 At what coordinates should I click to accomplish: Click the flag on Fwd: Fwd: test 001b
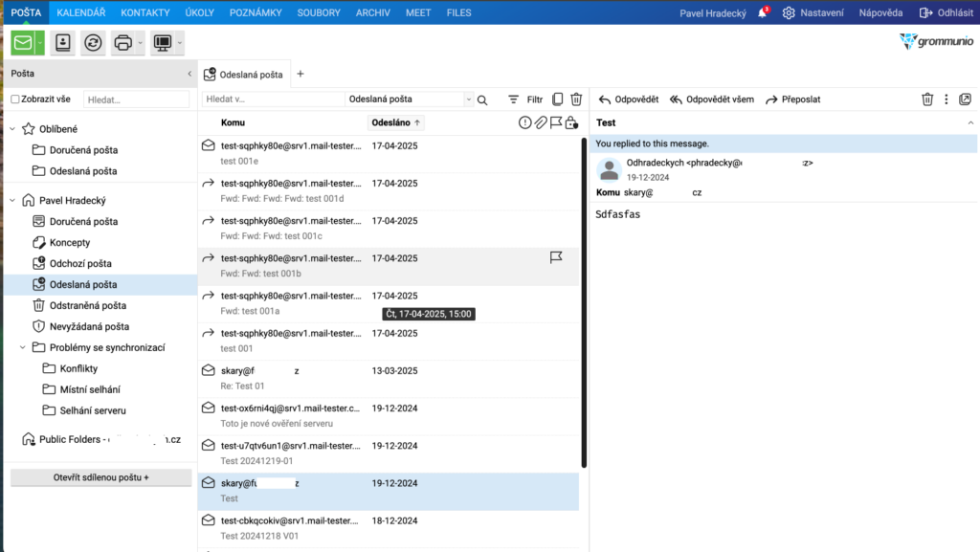[556, 257]
